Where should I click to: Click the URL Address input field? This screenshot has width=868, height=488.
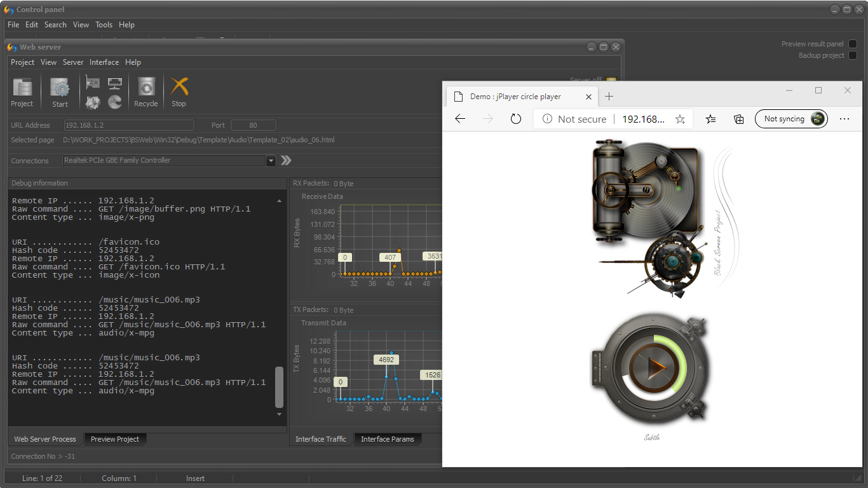pos(129,125)
